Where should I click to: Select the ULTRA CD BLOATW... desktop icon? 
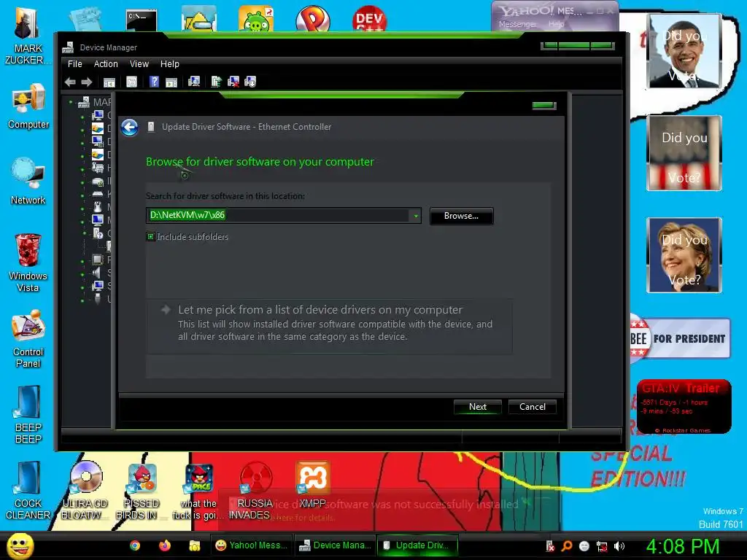click(85, 491)
